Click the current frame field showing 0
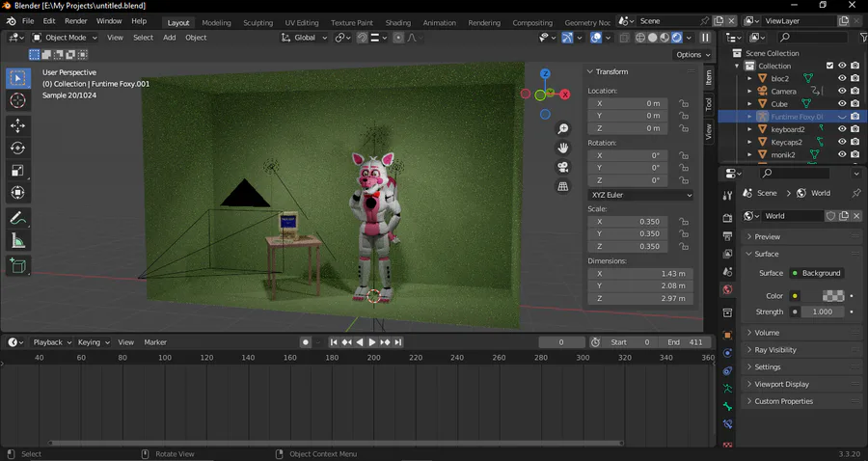 (x=561, y=342)
